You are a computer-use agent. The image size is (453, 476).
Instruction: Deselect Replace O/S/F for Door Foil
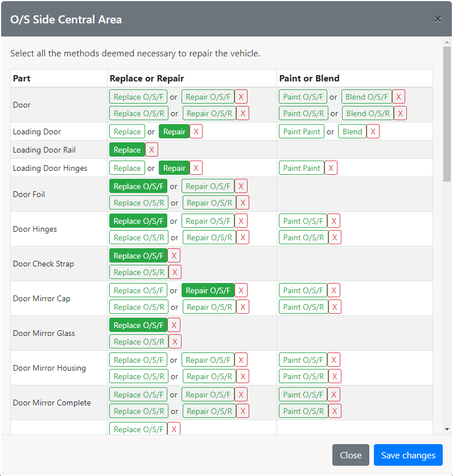coord(138,186)
